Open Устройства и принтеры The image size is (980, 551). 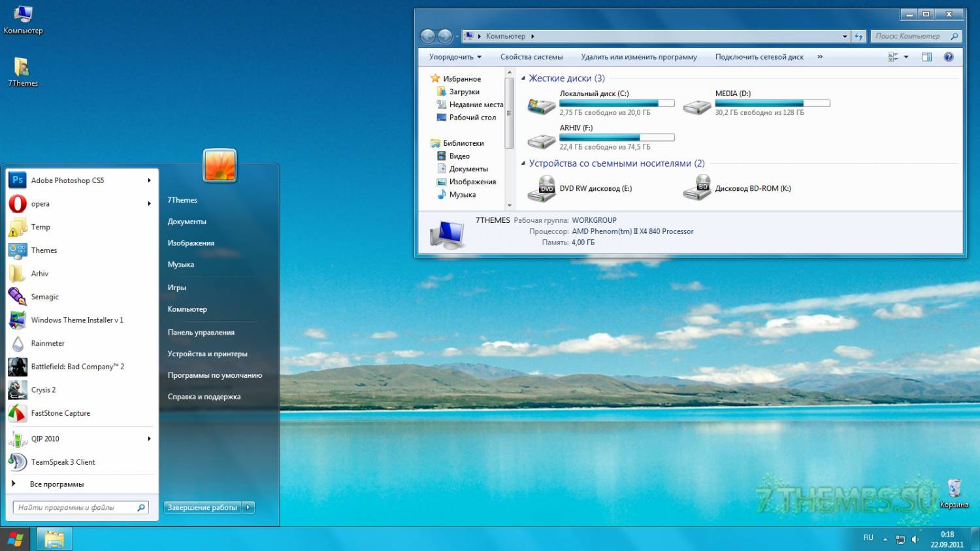[x=208, y=354]
